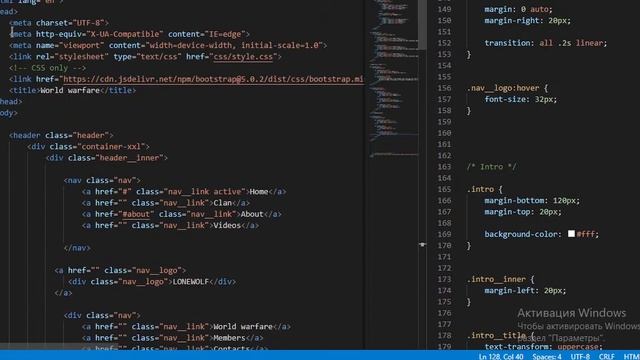The image size is (640, 360).
Task: Click the 'Videos' anchor text
Action: tap(227, 225)
